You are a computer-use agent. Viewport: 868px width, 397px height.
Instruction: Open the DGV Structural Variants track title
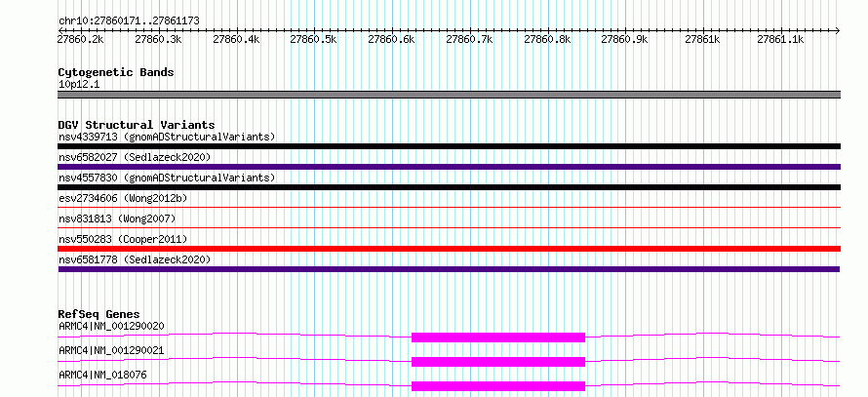tap(137, 125)
